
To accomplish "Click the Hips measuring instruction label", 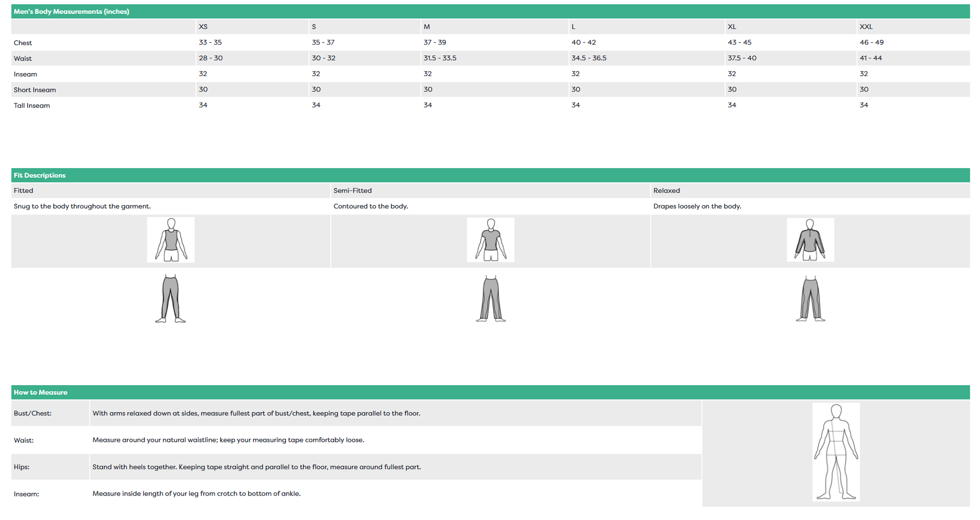I will coord(21,467).
